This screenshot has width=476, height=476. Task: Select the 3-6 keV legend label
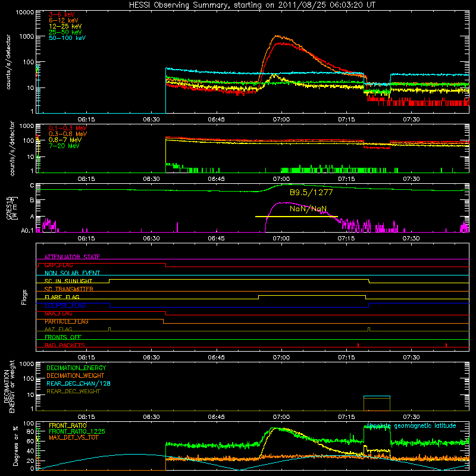coord(62,14)
